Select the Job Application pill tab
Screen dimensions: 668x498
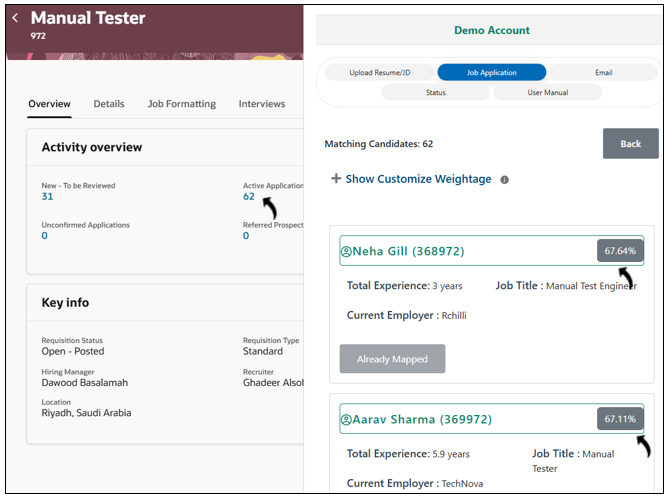tap(491, 72)
